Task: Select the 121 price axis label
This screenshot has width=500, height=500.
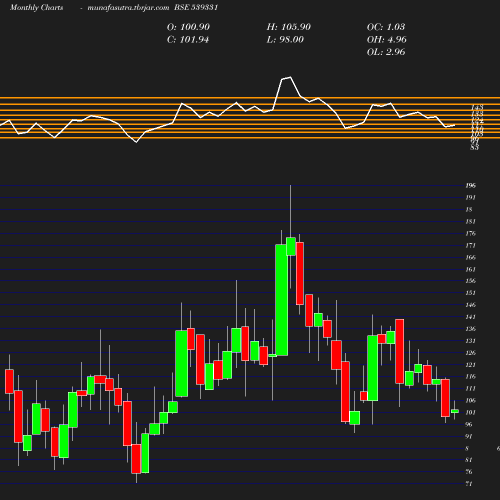Action: [471, 365]
